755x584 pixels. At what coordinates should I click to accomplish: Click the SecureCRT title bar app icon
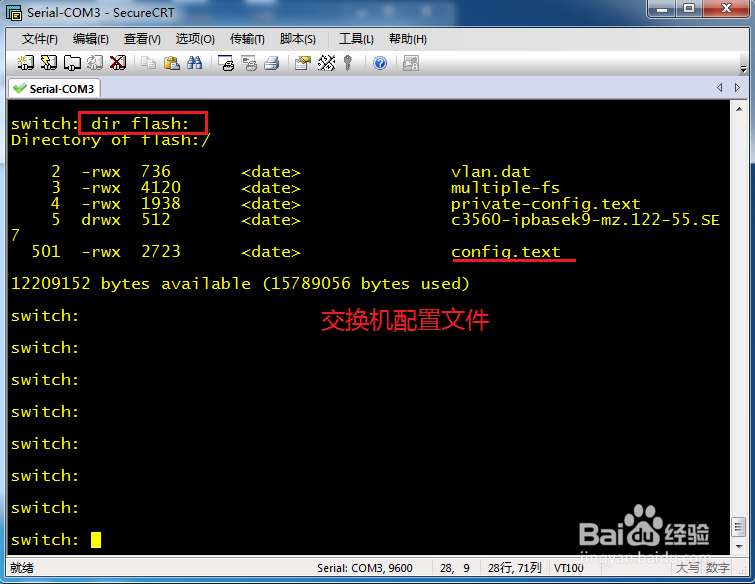pyautogui.click(x=14, y=13)
